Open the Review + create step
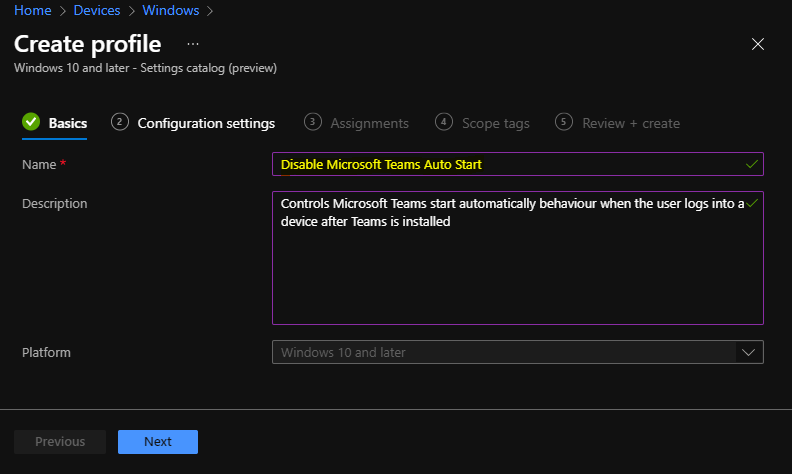The image size is (793, 476). 617,123
